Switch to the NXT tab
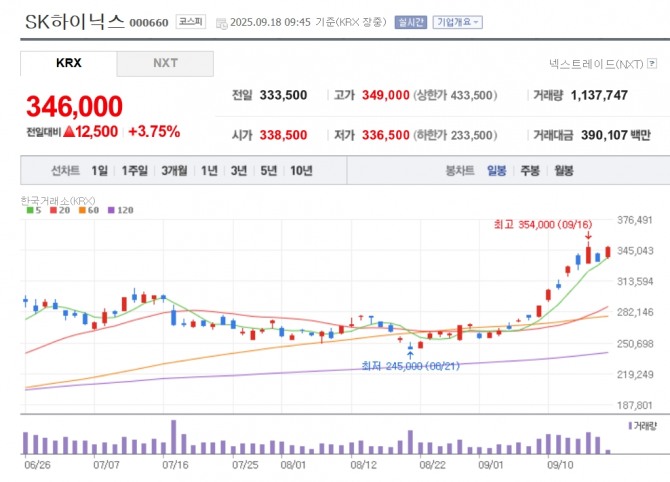 165,63
